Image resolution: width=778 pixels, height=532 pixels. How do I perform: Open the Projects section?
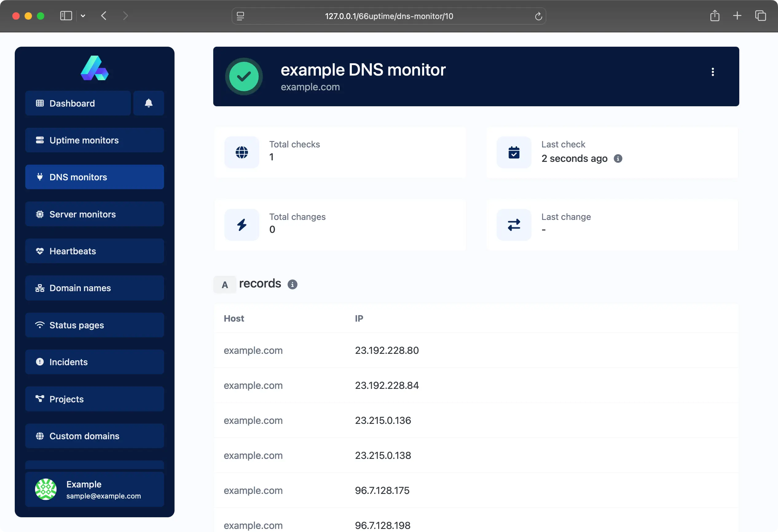tap(66, 399)
